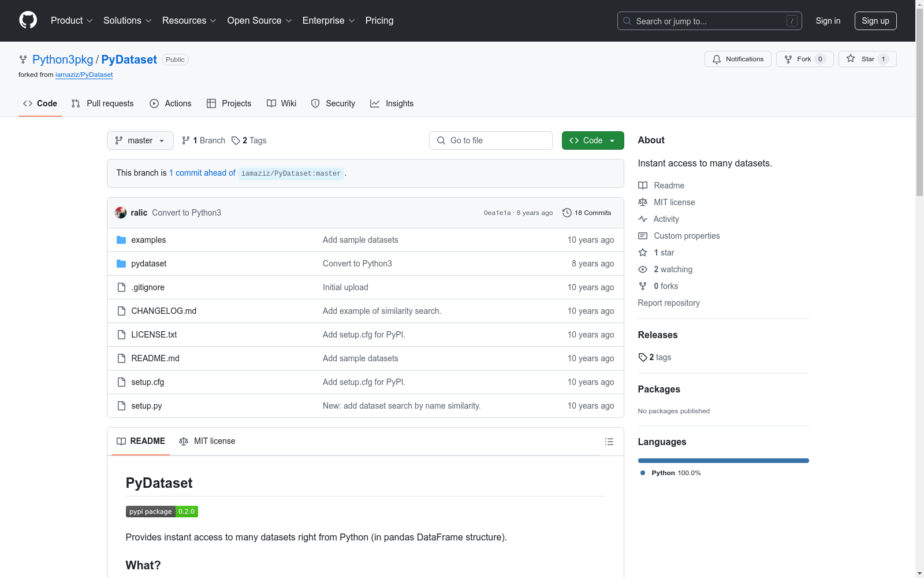The height and width of the screenshot is (578, 924).
Task: Click the notifications bell icon
Action: click(x=717, y=59)
